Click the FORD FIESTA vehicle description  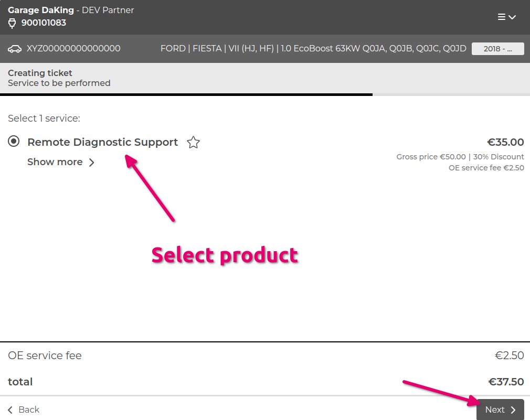[x=313, y=48]
